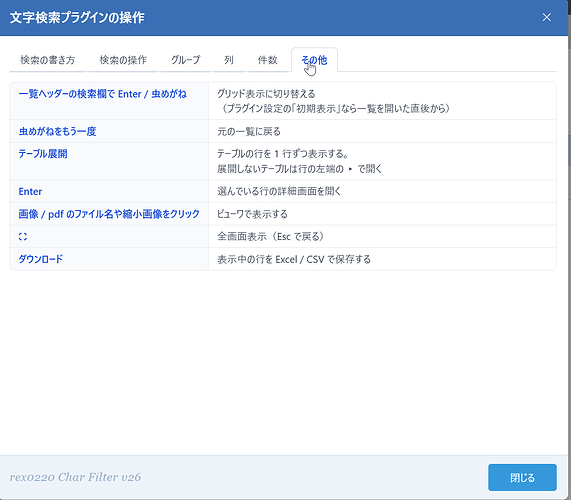Screen dimensions: 571x500
Task: Click the dialog title 文字検索プラグインの操作
Action: tap(77, 17)
